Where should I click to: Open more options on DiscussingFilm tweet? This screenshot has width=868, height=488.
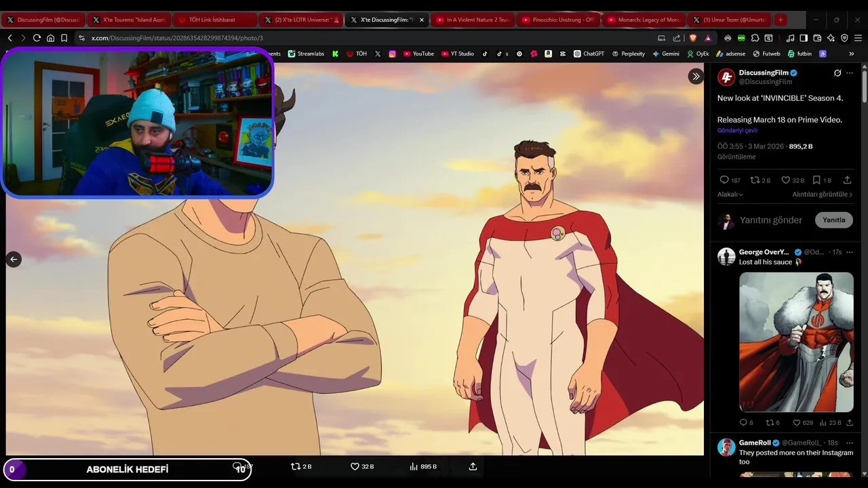pyautogui.click(x=850, y=73)
